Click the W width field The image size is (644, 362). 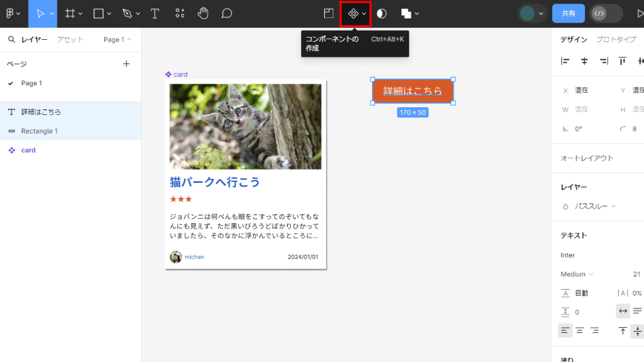click(x=582, y=109)
